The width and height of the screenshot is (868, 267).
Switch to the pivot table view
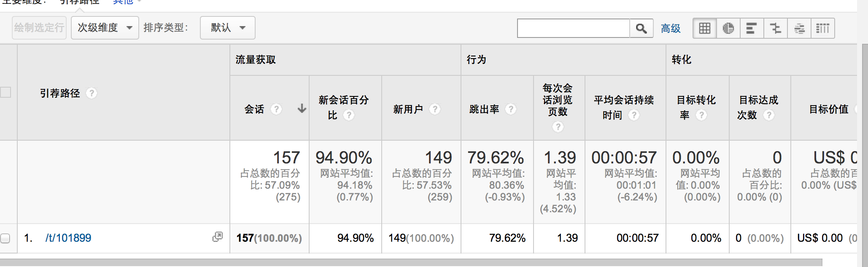822,28
